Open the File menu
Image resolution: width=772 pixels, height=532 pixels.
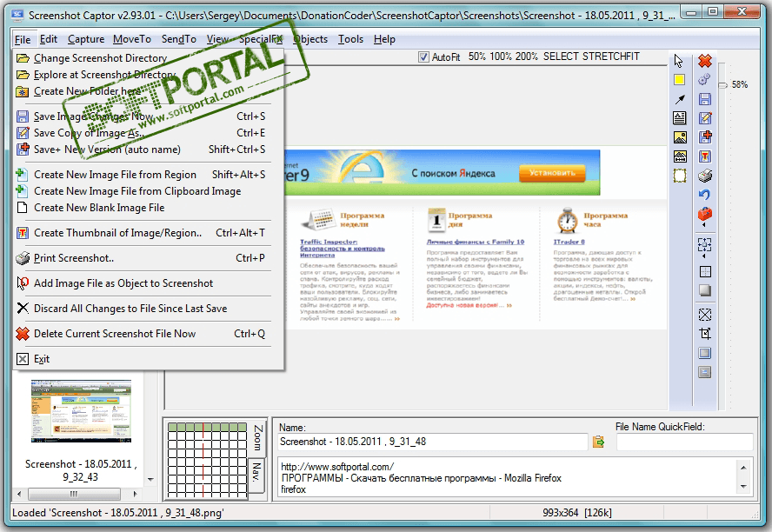point(23,39)
